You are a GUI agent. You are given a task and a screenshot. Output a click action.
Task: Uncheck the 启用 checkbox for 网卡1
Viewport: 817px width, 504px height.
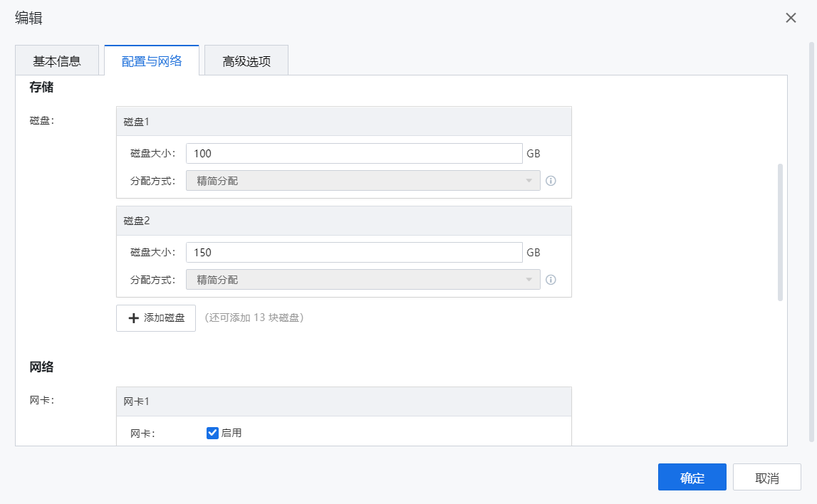[x=212, y=433]
